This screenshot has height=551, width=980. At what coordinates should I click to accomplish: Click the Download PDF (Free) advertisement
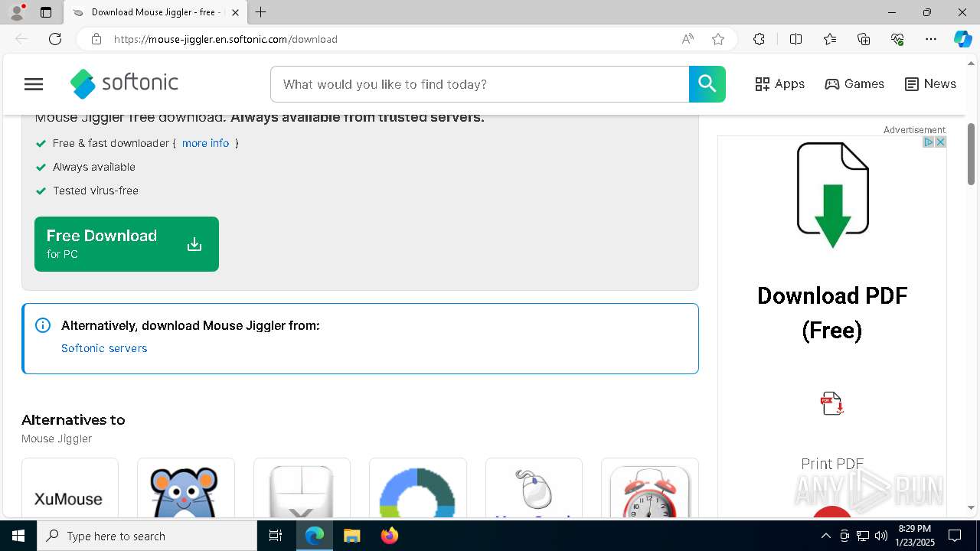[x=832, y=313]
